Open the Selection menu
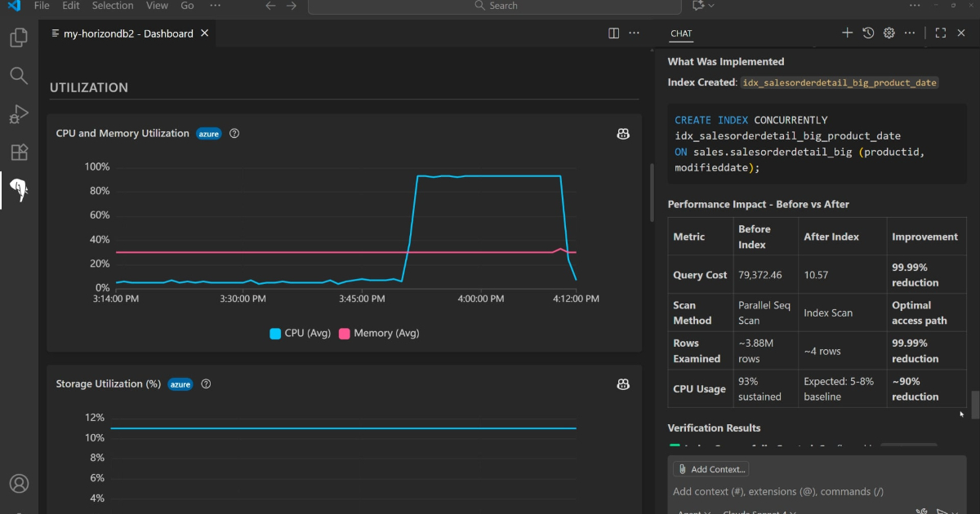980x514 pixels. [x=113, y=6]
